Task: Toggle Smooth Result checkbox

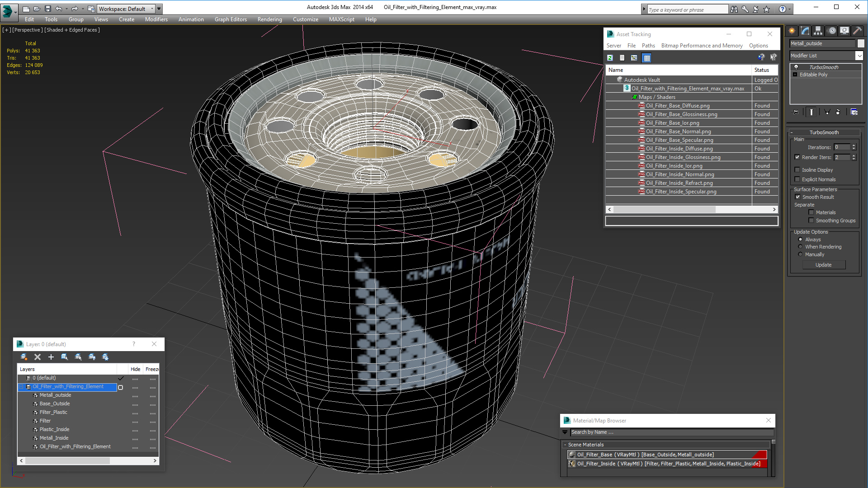Action: click(x=797, y=197)
